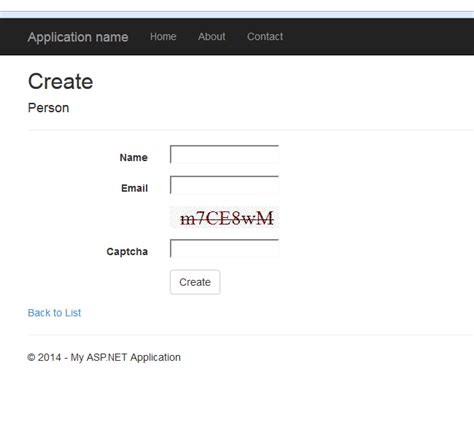Follow the Back to List link

point(54,313)
